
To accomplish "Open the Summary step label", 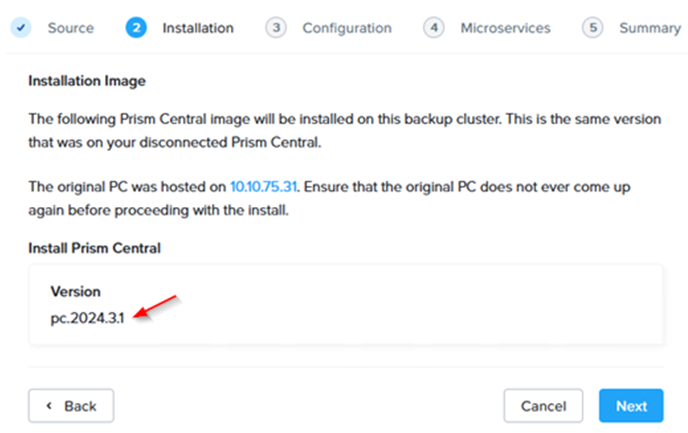I will pos(650,28).
